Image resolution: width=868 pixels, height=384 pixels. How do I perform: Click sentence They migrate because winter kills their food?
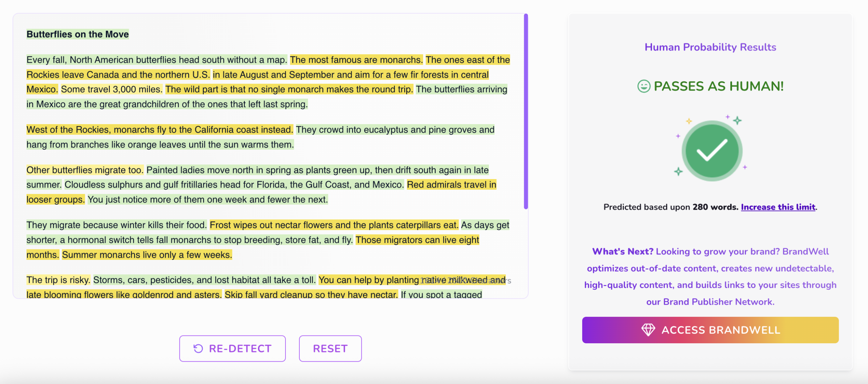click(x=117, y=225)
